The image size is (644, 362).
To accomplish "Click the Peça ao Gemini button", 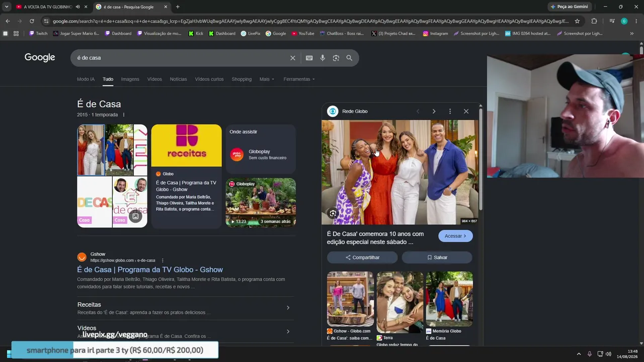I will click(x=570, y=7).
